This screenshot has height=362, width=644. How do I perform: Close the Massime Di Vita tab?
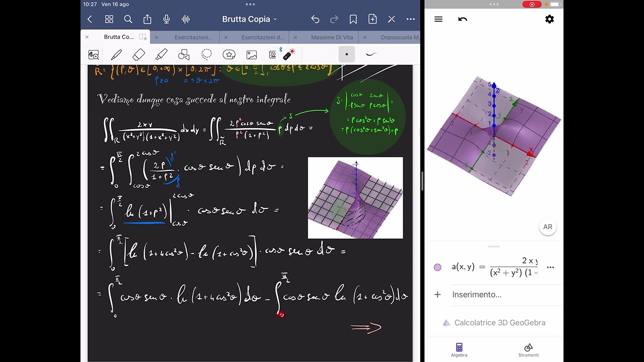point(295,37)
